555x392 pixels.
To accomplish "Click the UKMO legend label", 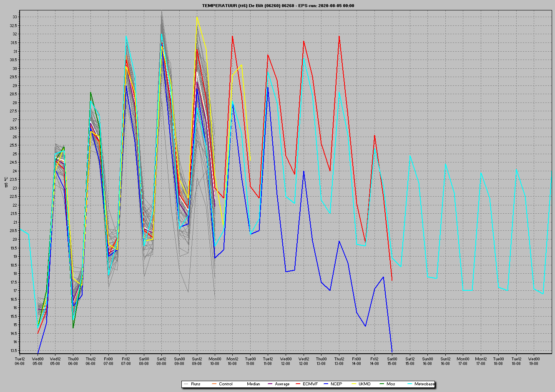I will pos(364,384).
